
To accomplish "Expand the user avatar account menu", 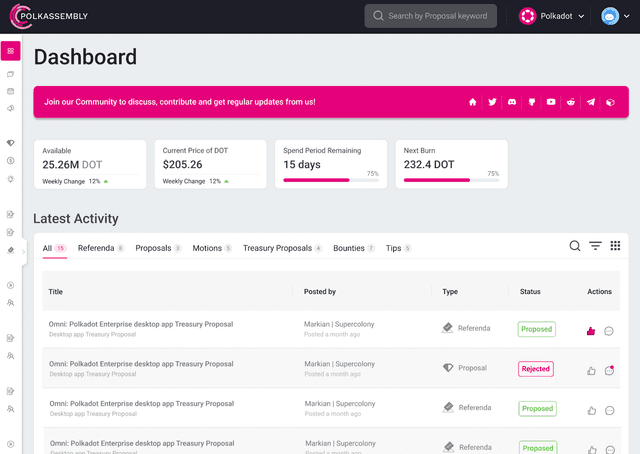I will point(615,16).
